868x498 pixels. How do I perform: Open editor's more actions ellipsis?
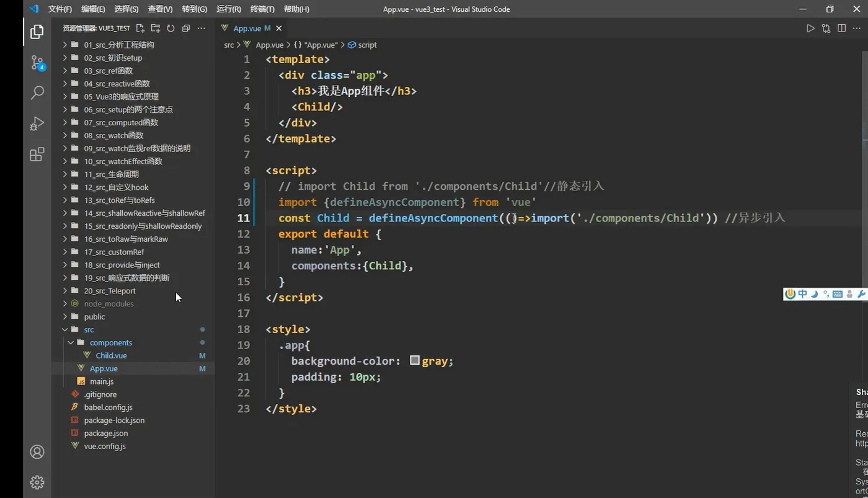(x=857, y=28)
